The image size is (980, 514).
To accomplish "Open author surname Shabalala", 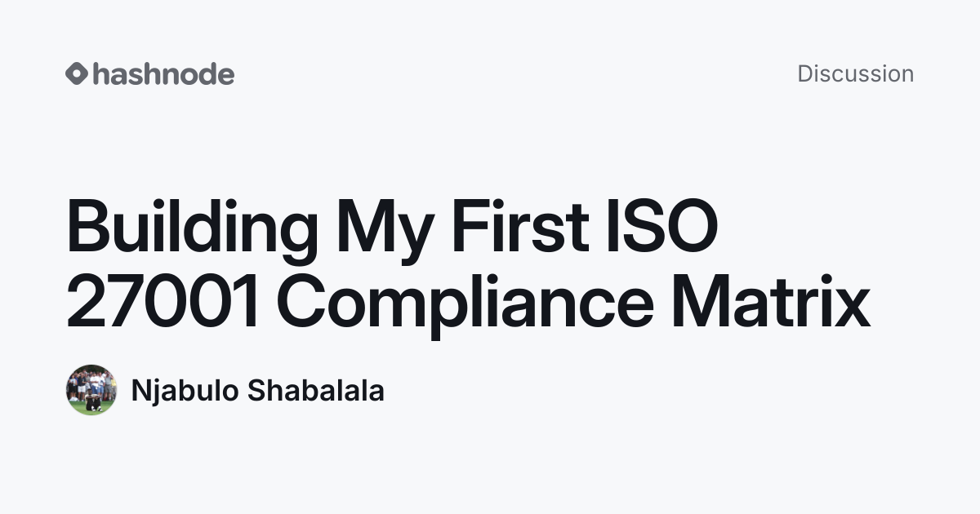I will coord(315,390).
